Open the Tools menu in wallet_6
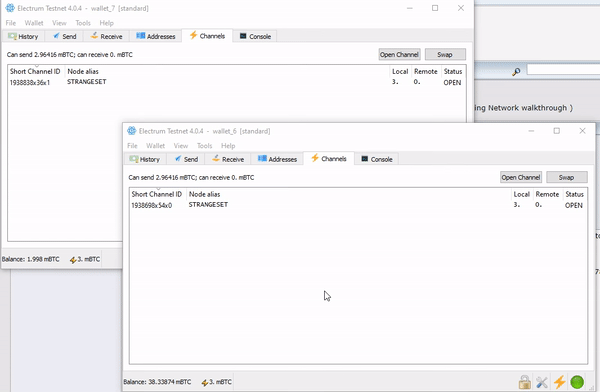 (x=204, y=146)
